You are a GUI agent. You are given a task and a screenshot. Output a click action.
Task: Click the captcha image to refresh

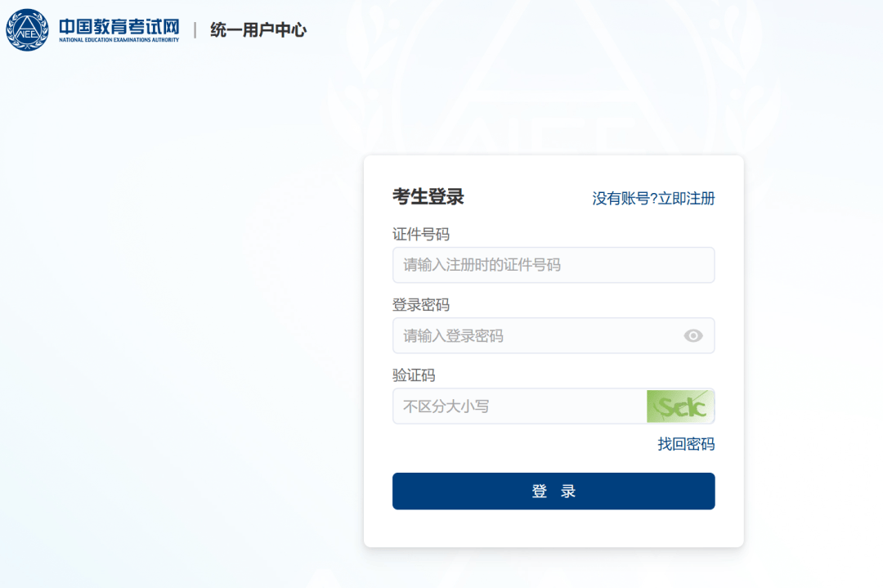[x=680, y=406]
